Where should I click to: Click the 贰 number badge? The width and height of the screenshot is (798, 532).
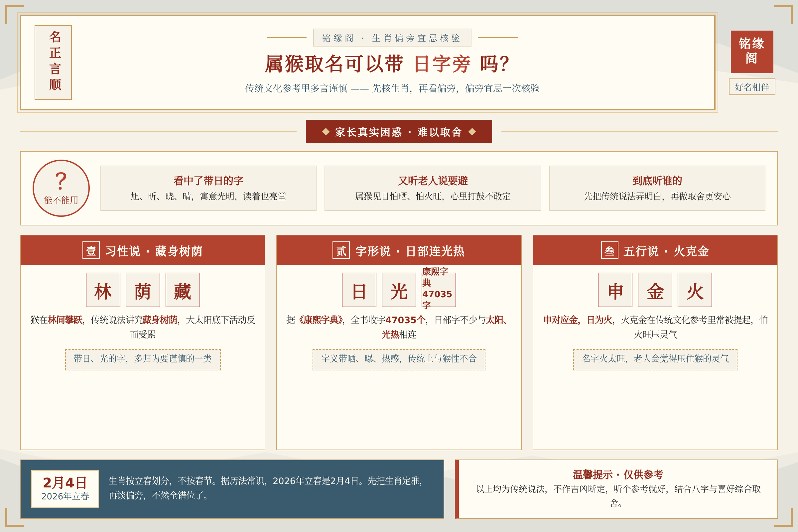tap(341, 250)
